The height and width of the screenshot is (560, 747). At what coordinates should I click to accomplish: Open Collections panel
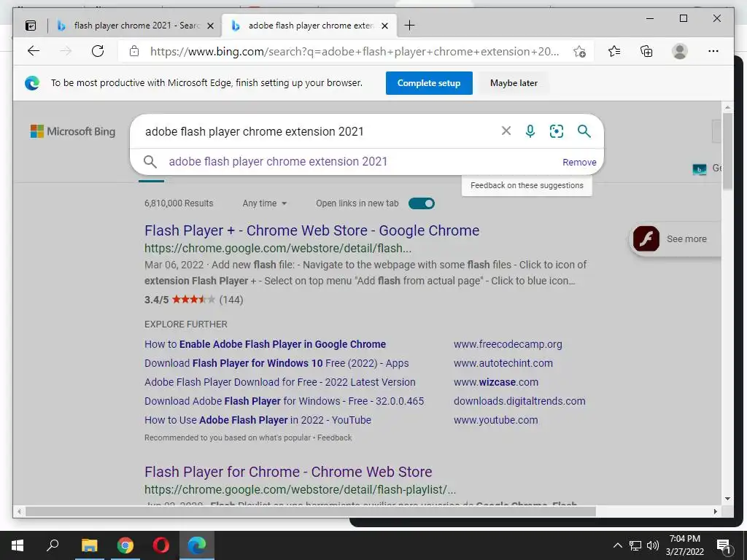[646, 51]
